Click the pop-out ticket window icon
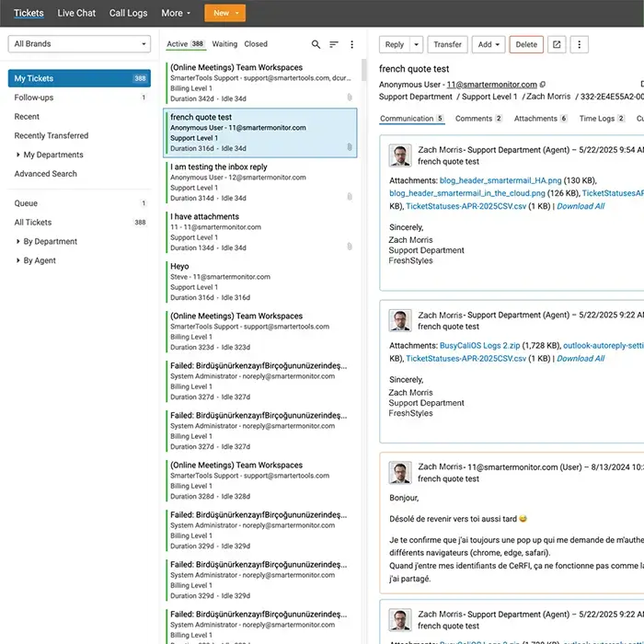 pos(557,44)
